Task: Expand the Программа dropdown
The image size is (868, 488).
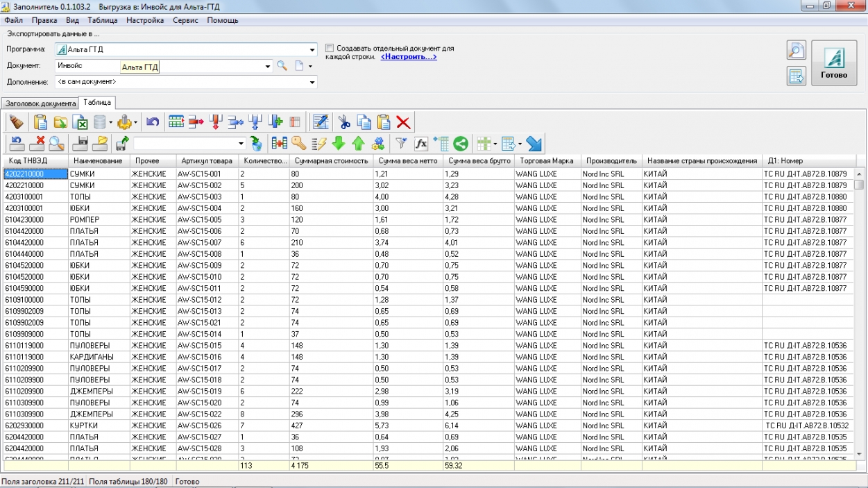Action: [x=312, y=50]
